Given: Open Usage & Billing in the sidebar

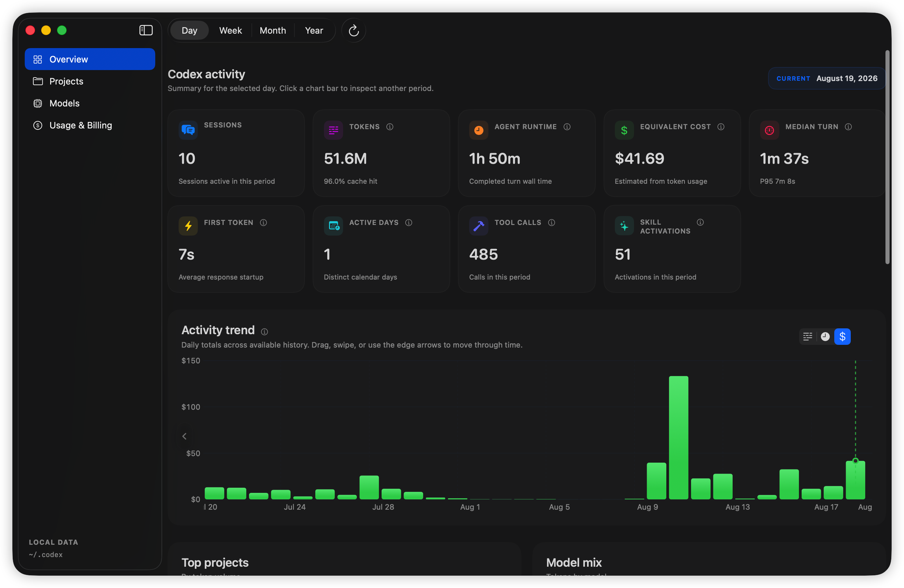Looking at the screenshot, I should point(90,125).
